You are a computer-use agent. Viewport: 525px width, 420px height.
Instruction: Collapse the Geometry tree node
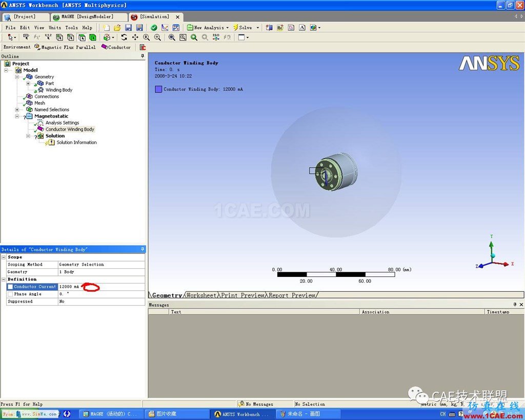click(x=17, y=77)
